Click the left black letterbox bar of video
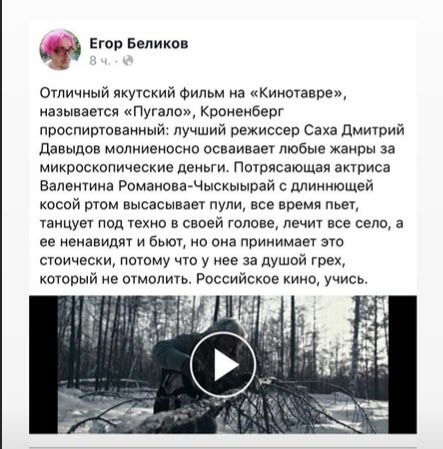Image resolution: width=443 pixels, height=449 pixels. [44, 364]
